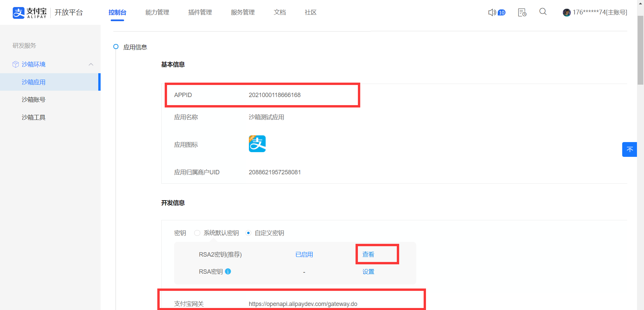This screenshot has height=310, width=644.
Task: Click the user avatar icon
Action: pyautogui.click(x=567, y=12)
